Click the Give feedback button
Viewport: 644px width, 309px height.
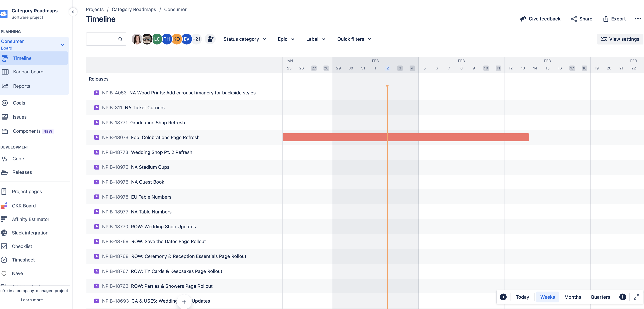click(540, 19)
